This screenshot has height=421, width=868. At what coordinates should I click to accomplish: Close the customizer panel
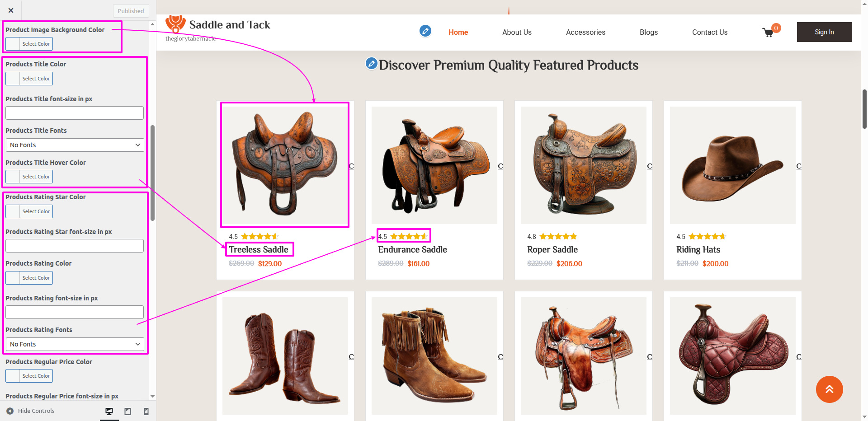[x=11, y=10]
